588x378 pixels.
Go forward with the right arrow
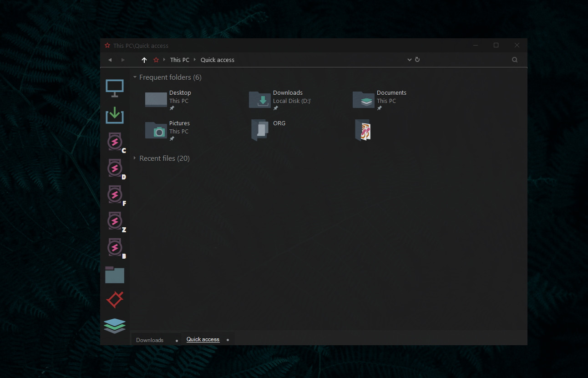(123, 60)
